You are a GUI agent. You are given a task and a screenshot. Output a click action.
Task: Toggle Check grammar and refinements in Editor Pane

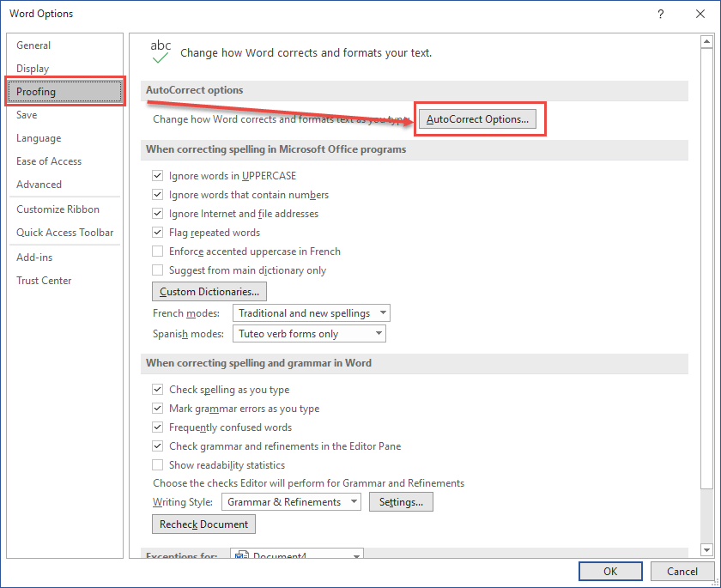(x=157, y=446)
